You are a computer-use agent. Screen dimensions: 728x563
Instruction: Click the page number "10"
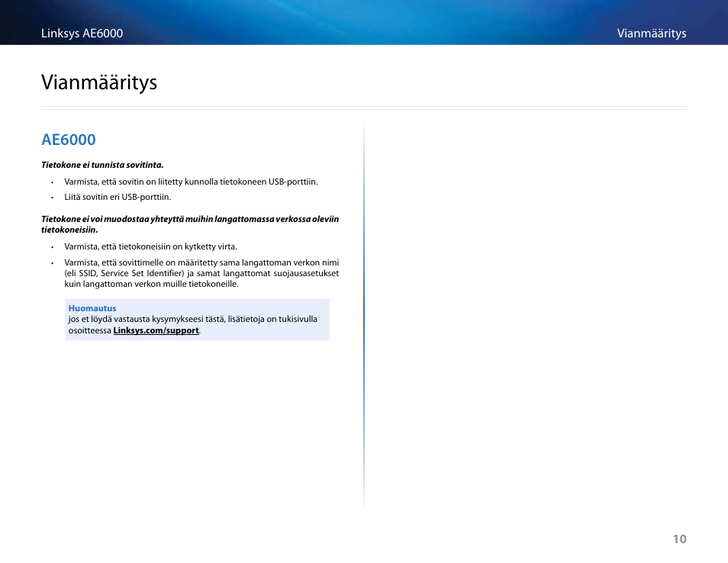pos(680,539)
